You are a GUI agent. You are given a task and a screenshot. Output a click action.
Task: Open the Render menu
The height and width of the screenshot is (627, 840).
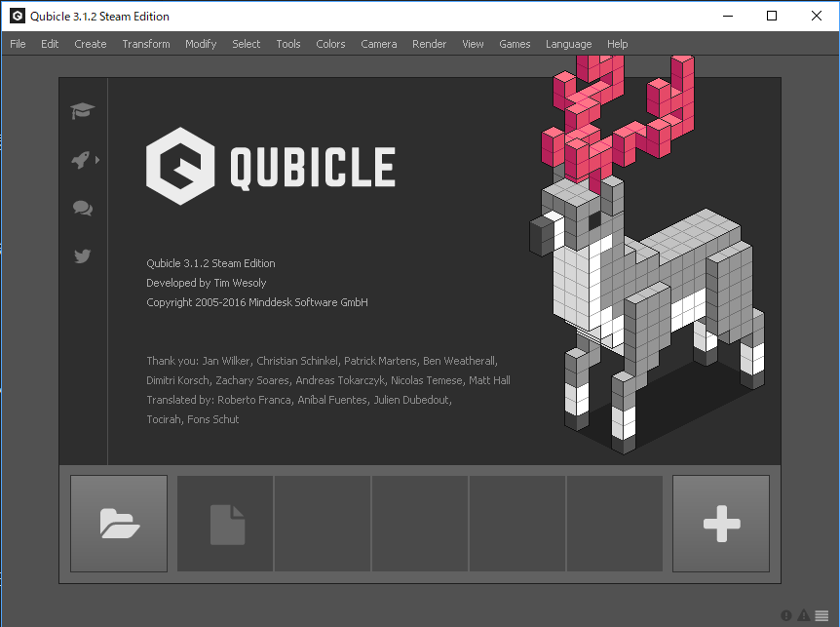coord(429,44)
